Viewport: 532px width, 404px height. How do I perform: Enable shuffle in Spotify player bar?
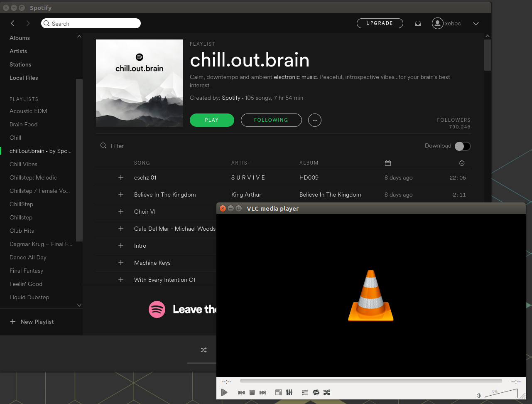203,350
